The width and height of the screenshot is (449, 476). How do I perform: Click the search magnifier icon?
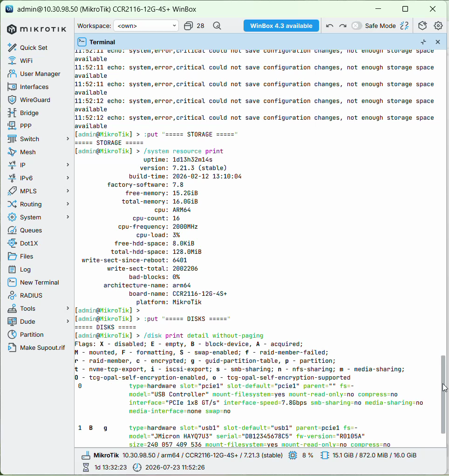(217, 26)
